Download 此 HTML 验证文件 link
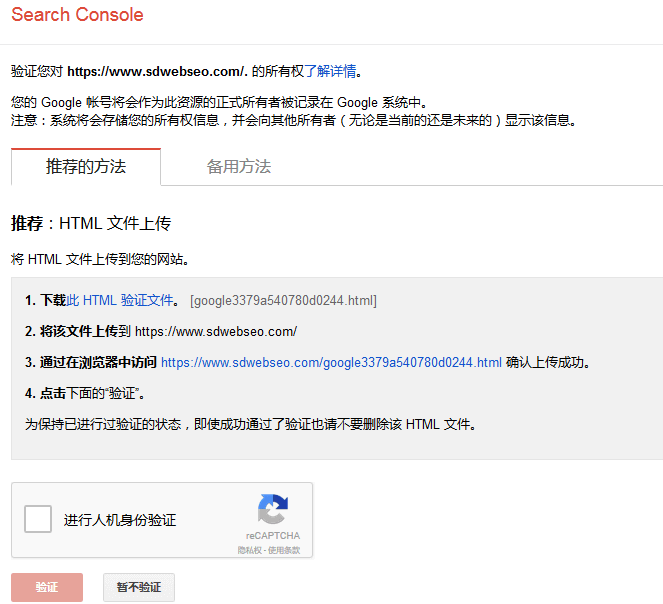The height and width of the screenshot is (604, 663). (x=120, y=300)
